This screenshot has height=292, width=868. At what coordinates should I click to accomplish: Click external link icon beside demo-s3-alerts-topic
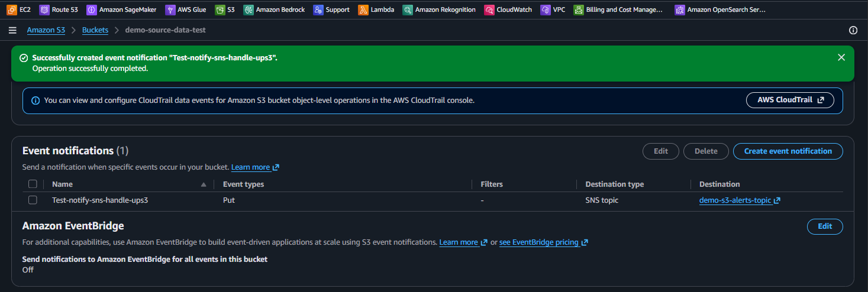[777, 200]
